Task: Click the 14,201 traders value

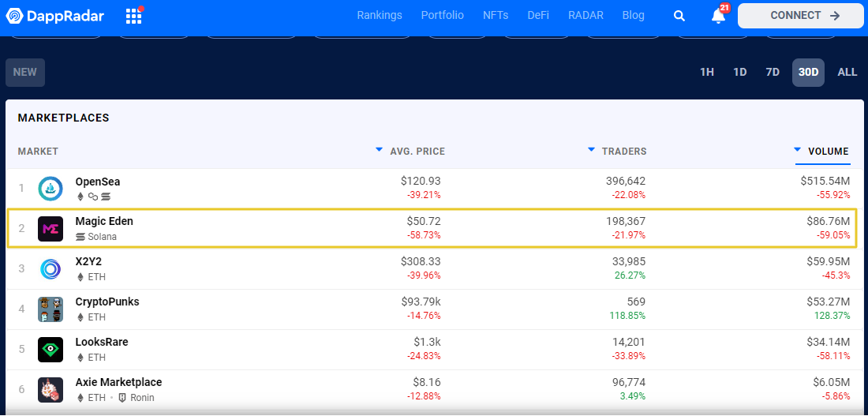Action: (x=628, y=343)
